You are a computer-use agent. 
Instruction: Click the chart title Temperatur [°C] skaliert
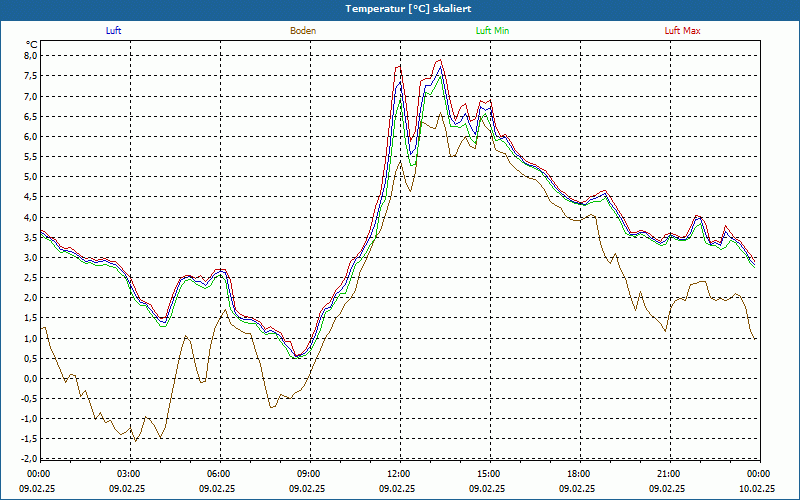408,9
